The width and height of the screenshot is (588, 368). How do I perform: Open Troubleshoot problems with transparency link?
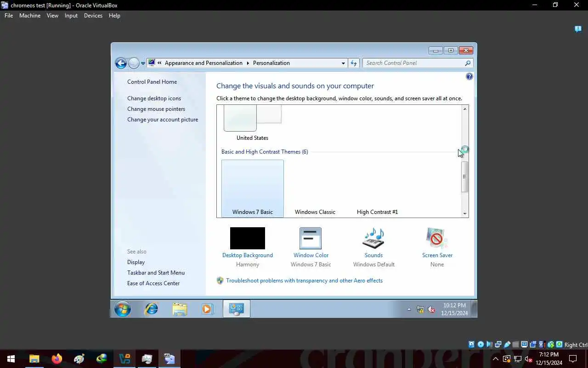[304, 281]
